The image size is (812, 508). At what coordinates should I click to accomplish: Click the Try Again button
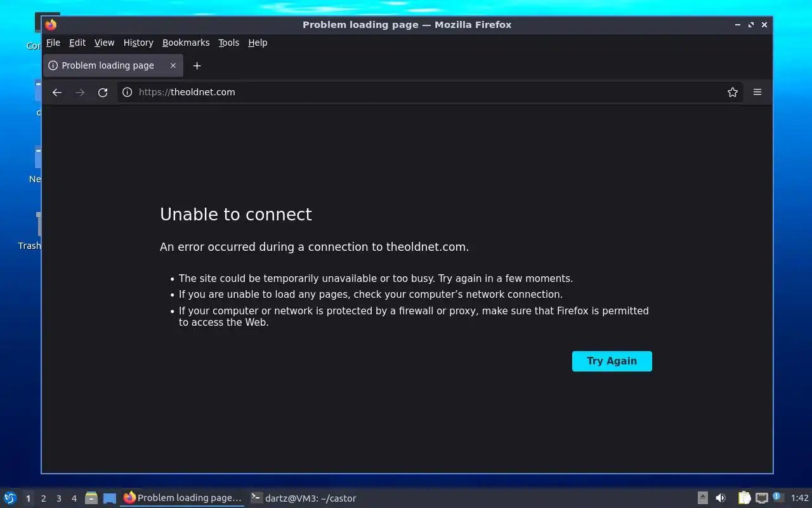[612, 361]
